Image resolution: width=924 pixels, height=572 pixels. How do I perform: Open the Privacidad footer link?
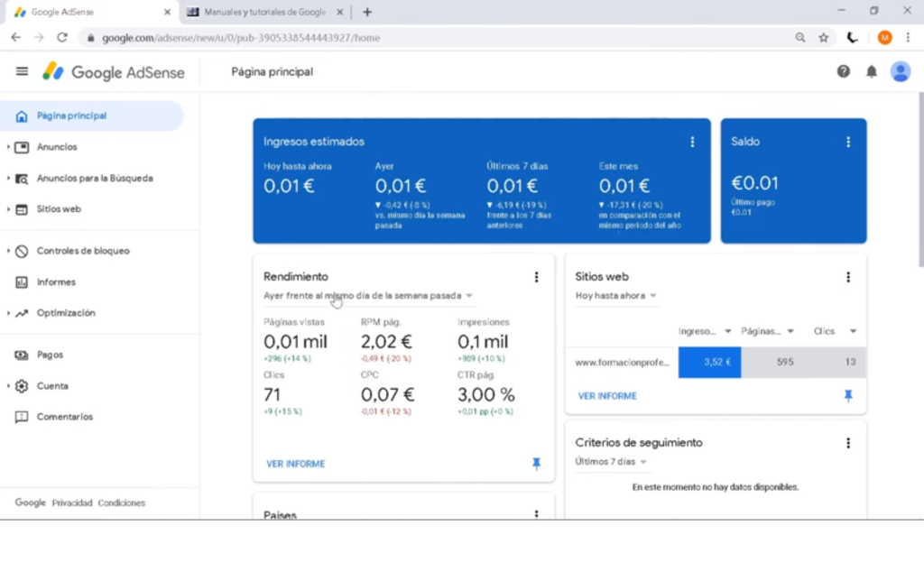point(72,503)
